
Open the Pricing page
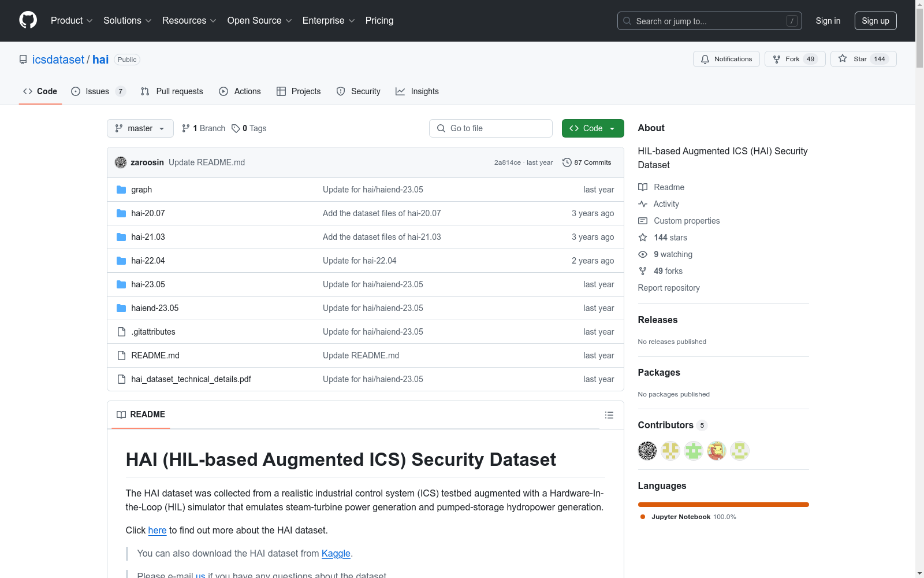tap(379, 20)
